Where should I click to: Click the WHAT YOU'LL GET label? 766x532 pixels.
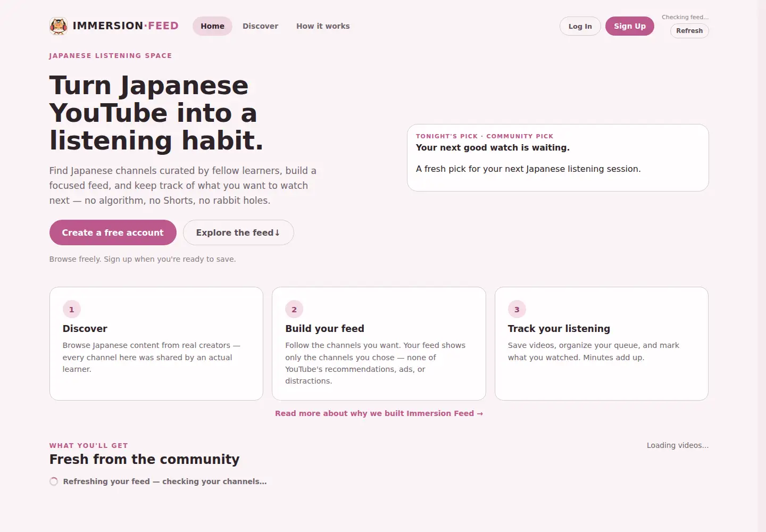89,446
